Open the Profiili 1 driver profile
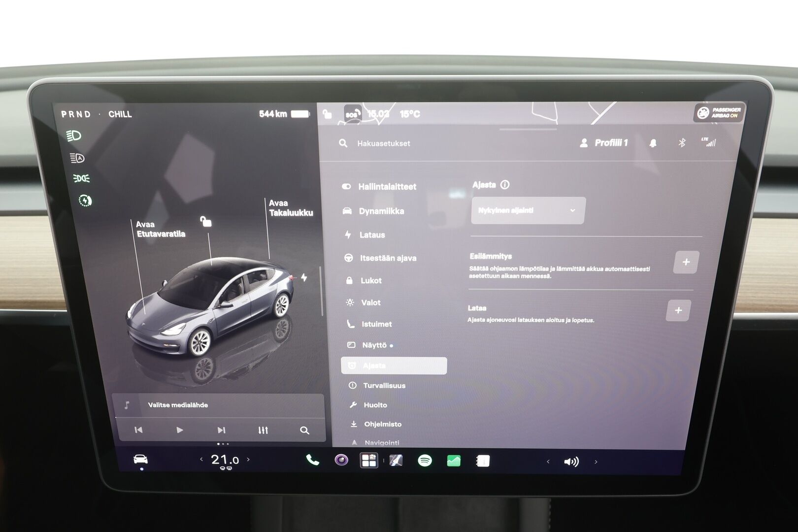This screenshot has width=798, height=532. pos(604,143)
